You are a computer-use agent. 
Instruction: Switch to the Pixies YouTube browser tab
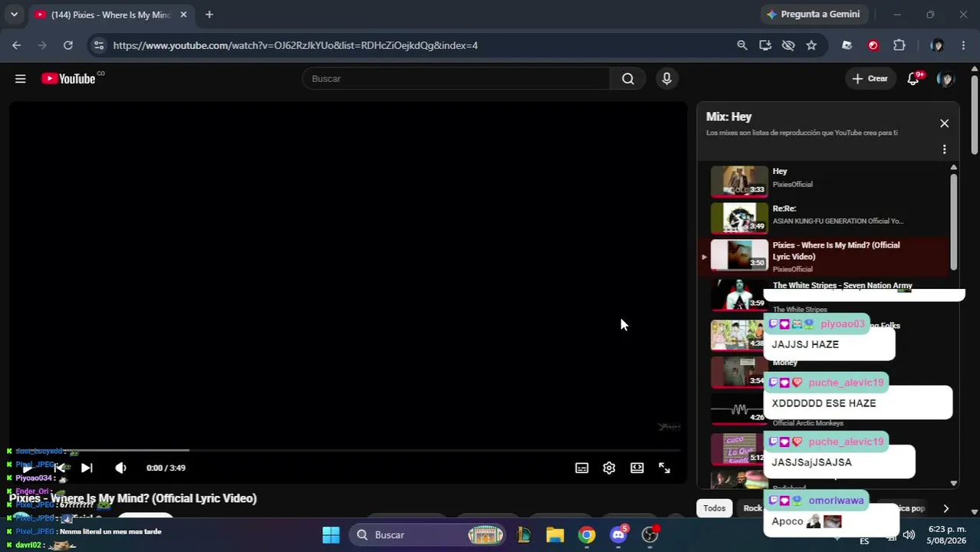tap(110, 15)
